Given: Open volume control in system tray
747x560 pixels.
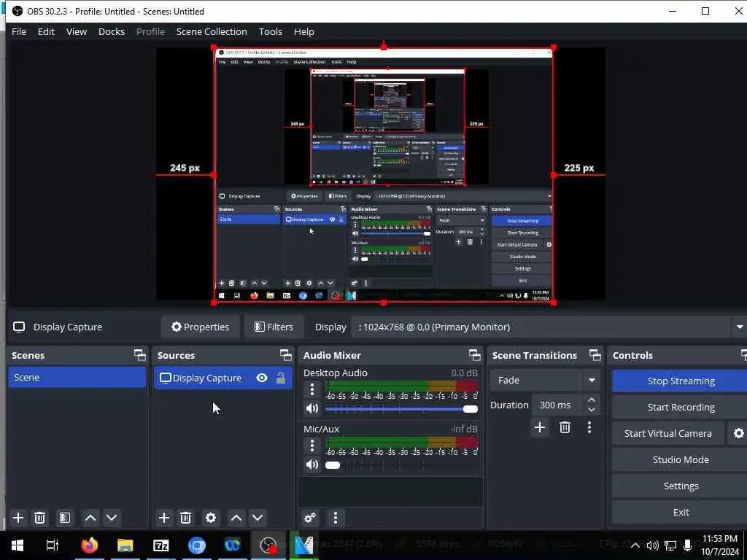Looking at the screenshot, I should (653, 545).
